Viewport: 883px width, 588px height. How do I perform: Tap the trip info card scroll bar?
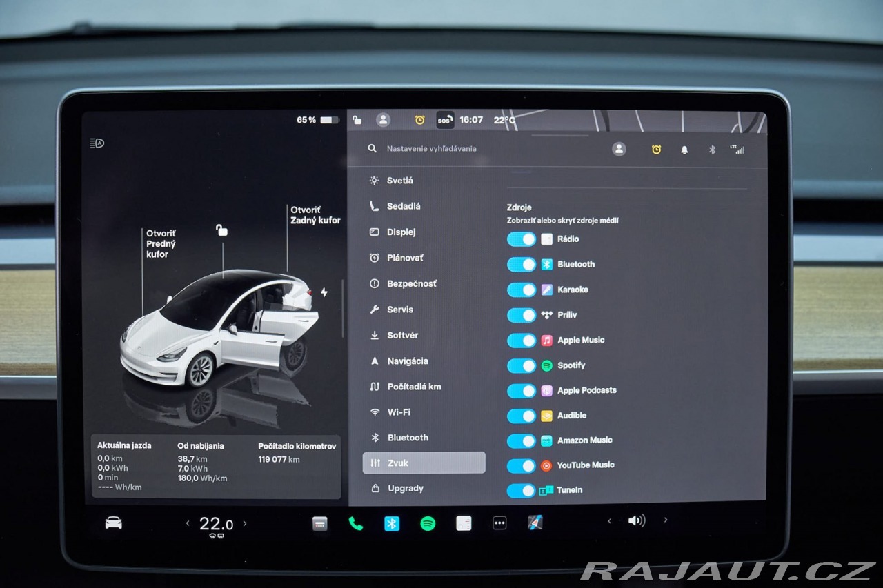[343, 308]
